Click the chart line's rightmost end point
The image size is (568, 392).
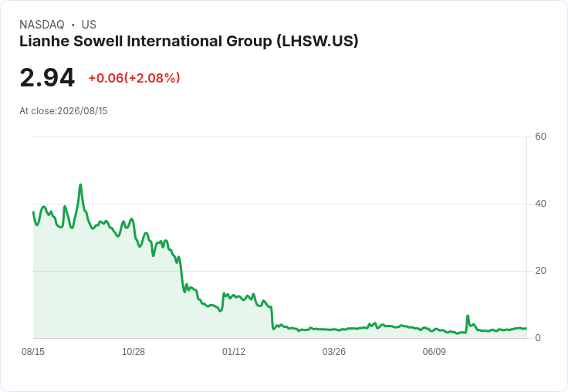[526, 328]
